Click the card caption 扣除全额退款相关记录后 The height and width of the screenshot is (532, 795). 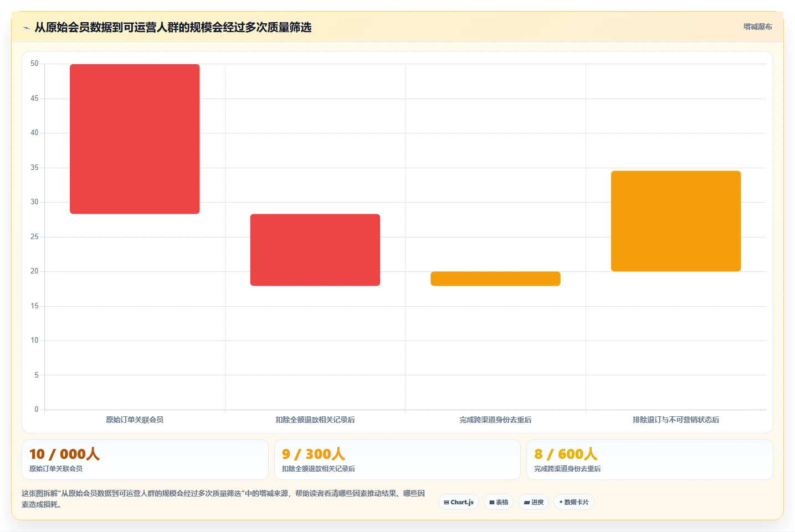[x=319, y=469]
